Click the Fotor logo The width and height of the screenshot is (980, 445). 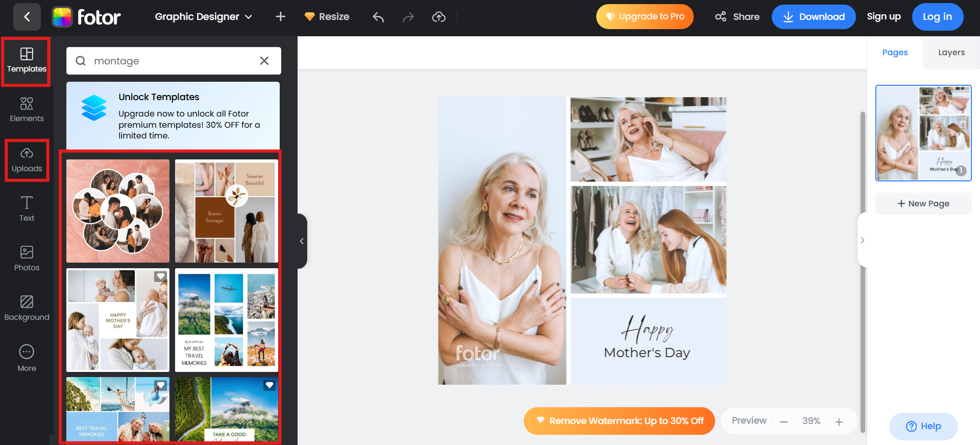tap(86, 17)
